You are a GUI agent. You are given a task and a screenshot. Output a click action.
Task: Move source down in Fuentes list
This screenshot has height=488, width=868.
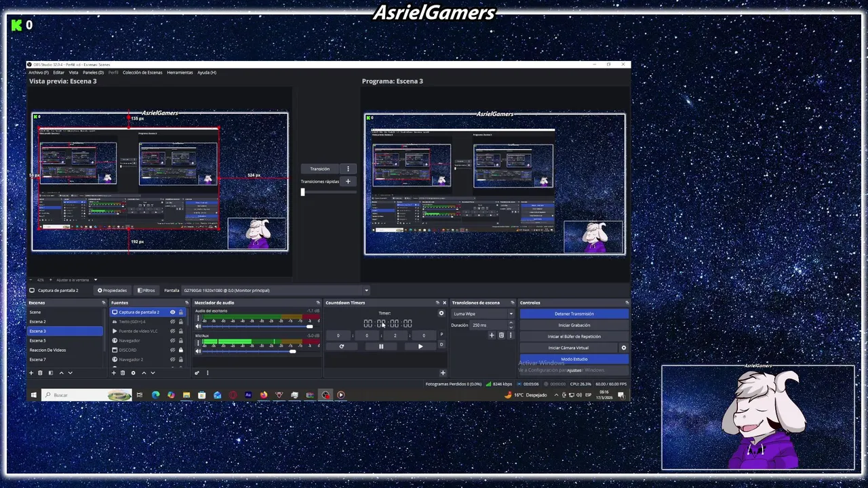[153, 373]
